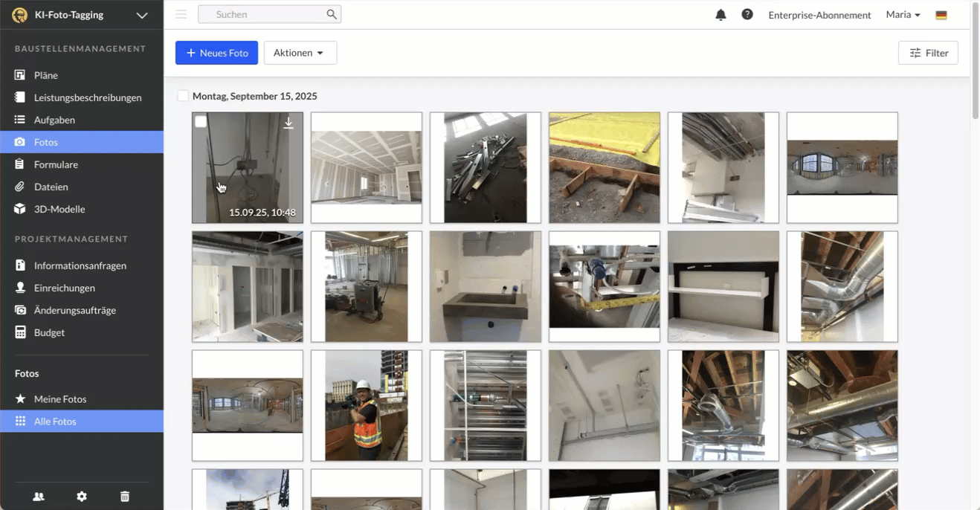Open the trash bin icon
Screen dimensions: 980x510
(125, 497)
